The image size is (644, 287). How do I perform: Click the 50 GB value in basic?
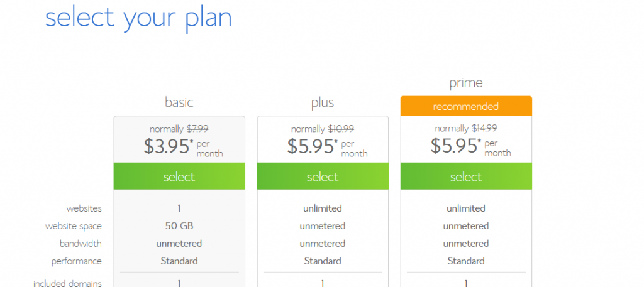[x=179, y=225]
